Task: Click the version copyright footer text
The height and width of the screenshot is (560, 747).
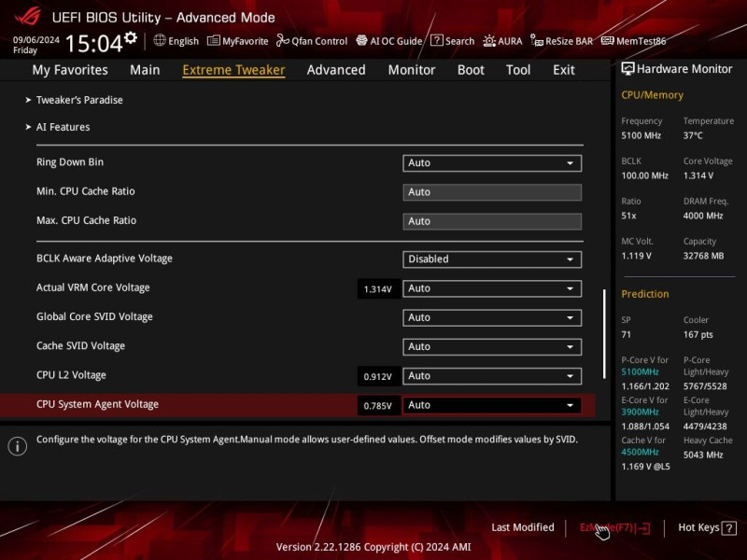Action: 373,547
